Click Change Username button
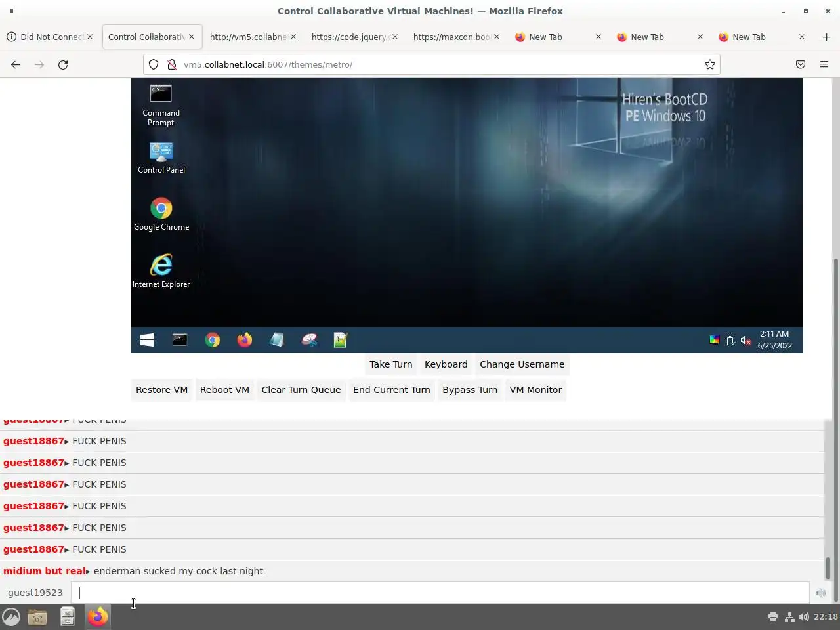 522,364
